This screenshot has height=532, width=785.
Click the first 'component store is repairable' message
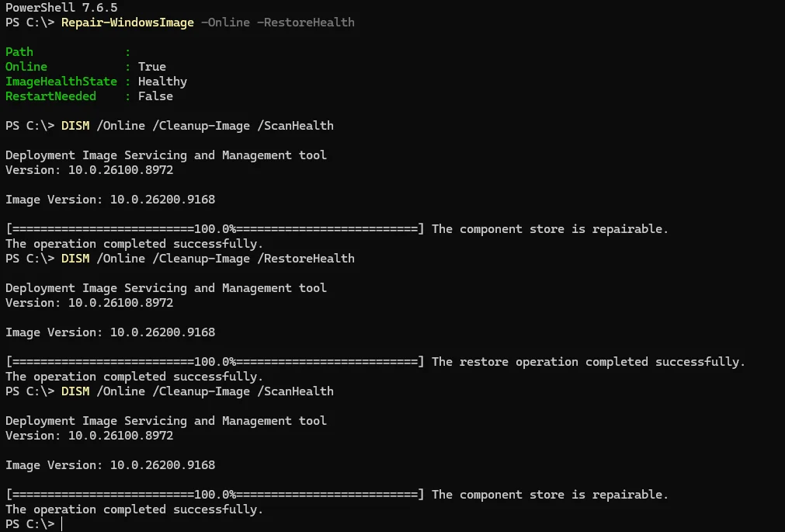point(550,229)
